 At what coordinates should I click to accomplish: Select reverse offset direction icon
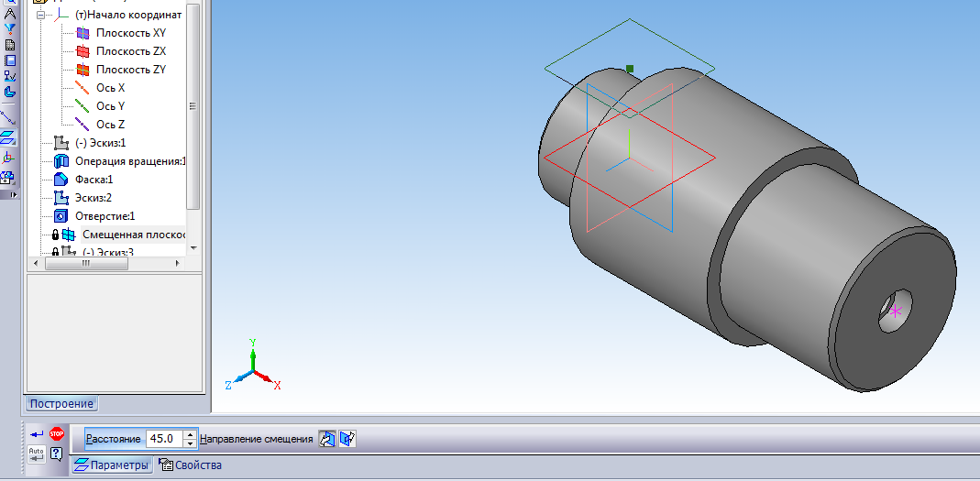tap(347, 439)
